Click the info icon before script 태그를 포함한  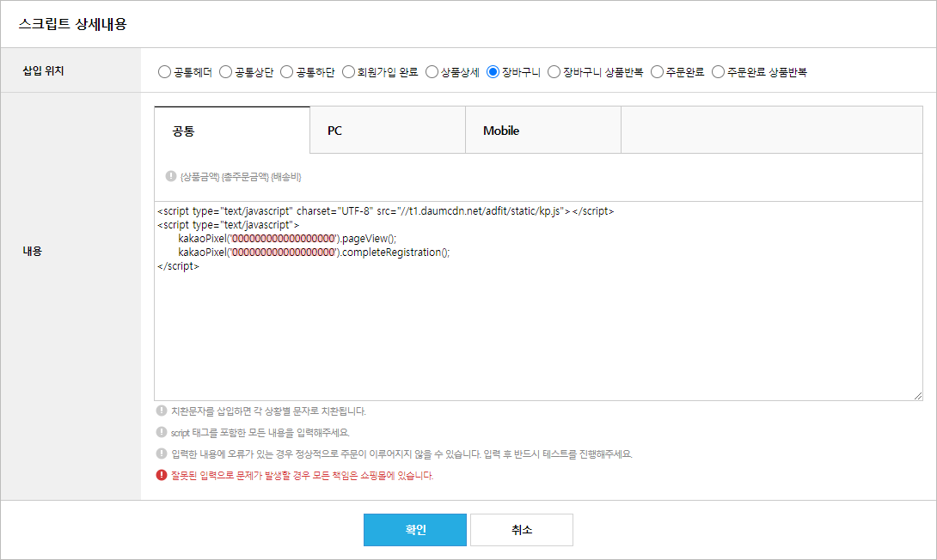pos(162,432)
